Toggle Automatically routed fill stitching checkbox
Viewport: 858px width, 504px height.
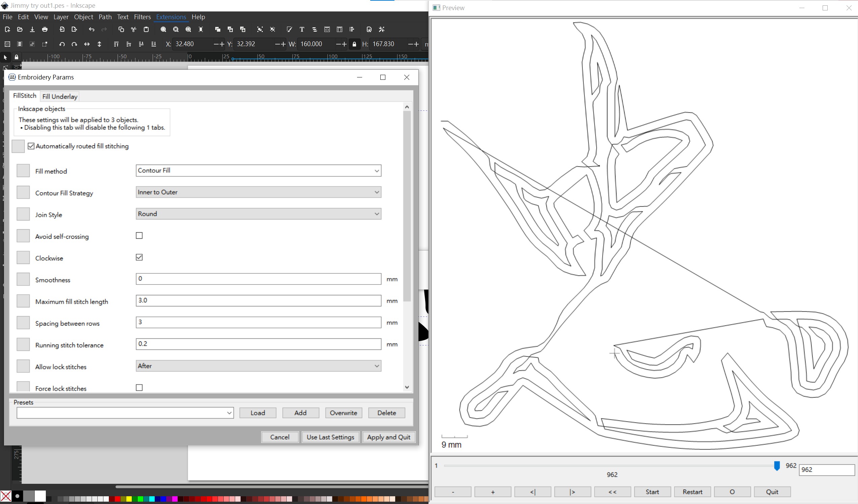(31, 146)
